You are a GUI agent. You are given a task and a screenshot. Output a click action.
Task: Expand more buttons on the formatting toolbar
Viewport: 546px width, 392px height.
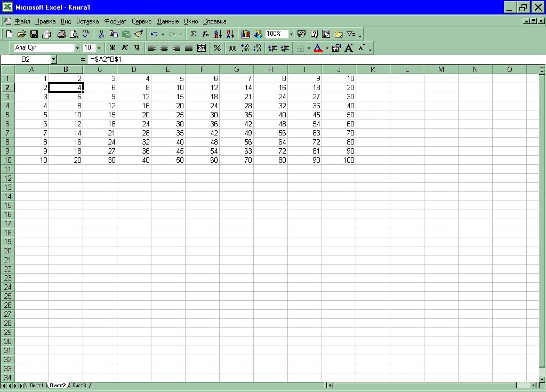point(370,49)
